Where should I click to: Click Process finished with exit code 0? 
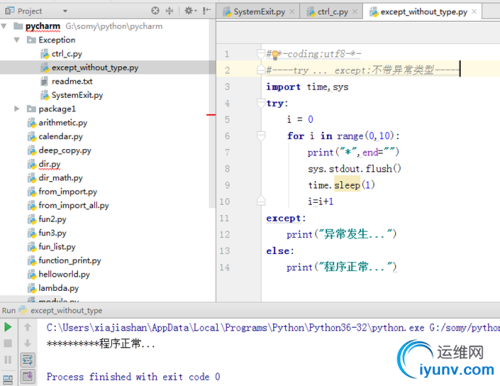click(x=133, y=377)
